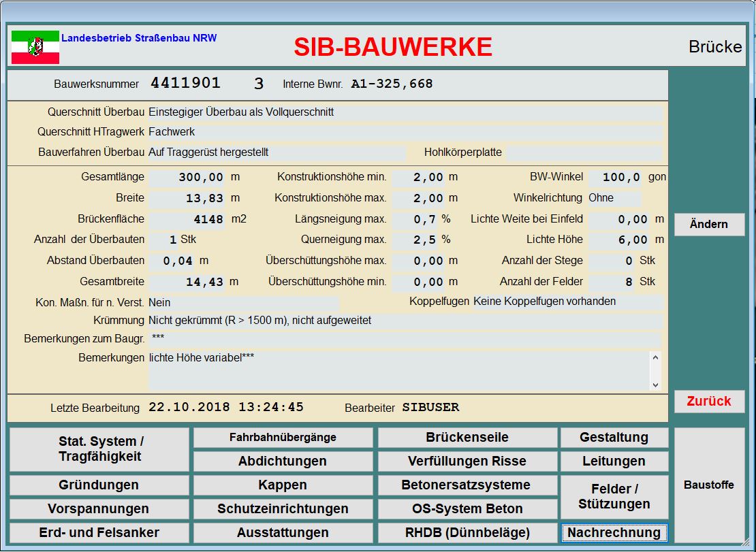The height and width of the screenshot is (552, 756).
Task: Click the Interne Bwnr. value A1-325,668
Action: (x=392, y=84)
